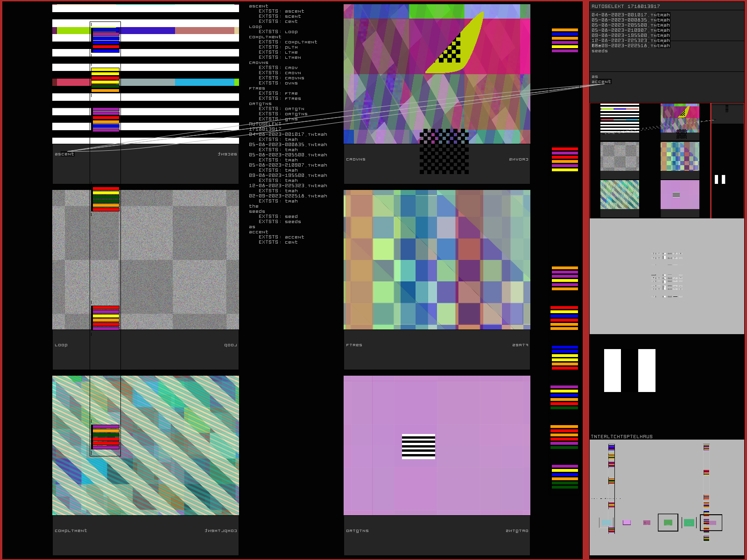Click the 'ascent' caption label

[x=64, y=154]
